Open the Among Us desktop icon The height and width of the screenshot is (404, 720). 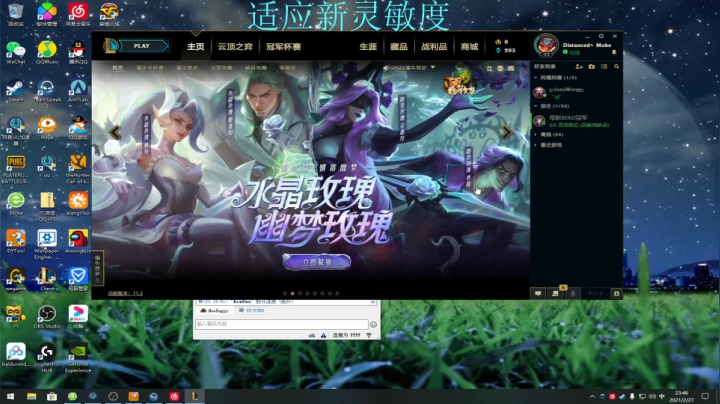point(78,241)
